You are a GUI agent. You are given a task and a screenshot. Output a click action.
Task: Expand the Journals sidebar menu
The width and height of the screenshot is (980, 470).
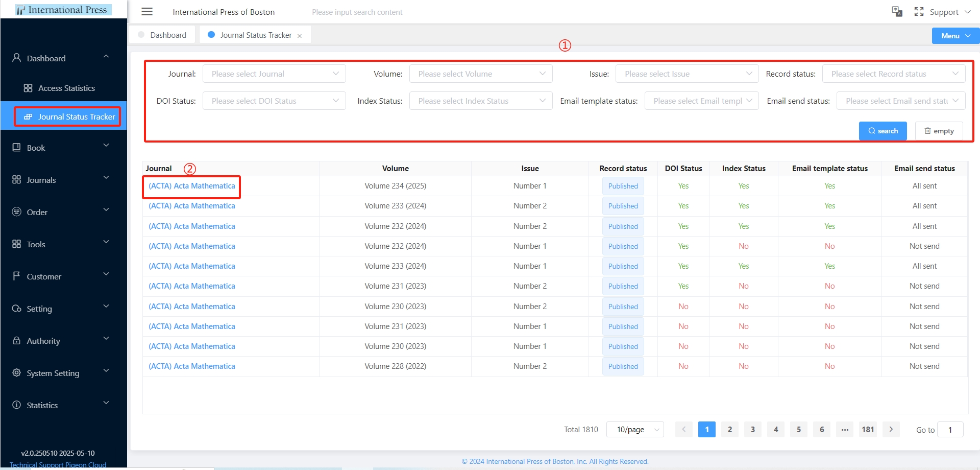coord(63,179)
